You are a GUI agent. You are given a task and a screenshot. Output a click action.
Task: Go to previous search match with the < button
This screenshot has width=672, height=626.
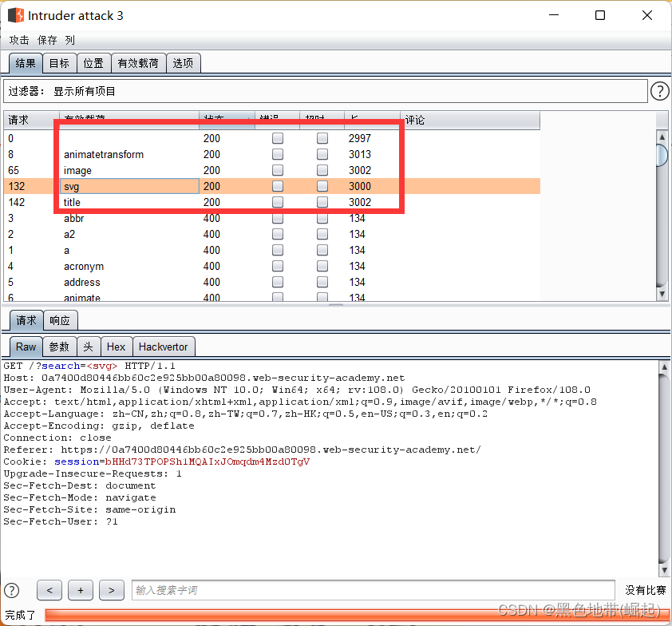pyautogui.click(x=49, y=590)
